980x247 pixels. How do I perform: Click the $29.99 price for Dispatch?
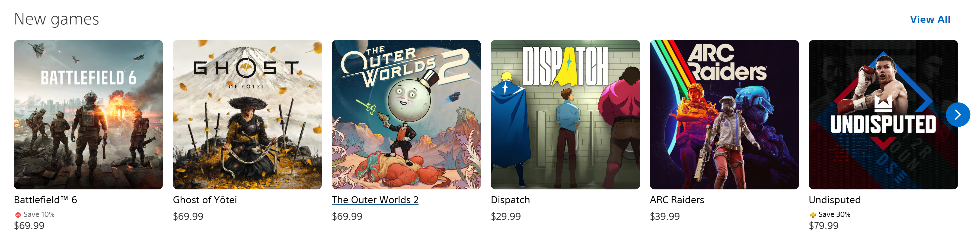506,217
